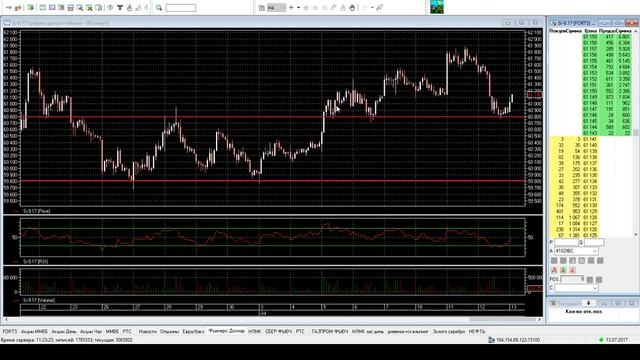Image resolution: width=640 pixels, height=360 pixels.
Task: Click the magnifier search icon in toolbar
Action: click(x=159, y=8)
